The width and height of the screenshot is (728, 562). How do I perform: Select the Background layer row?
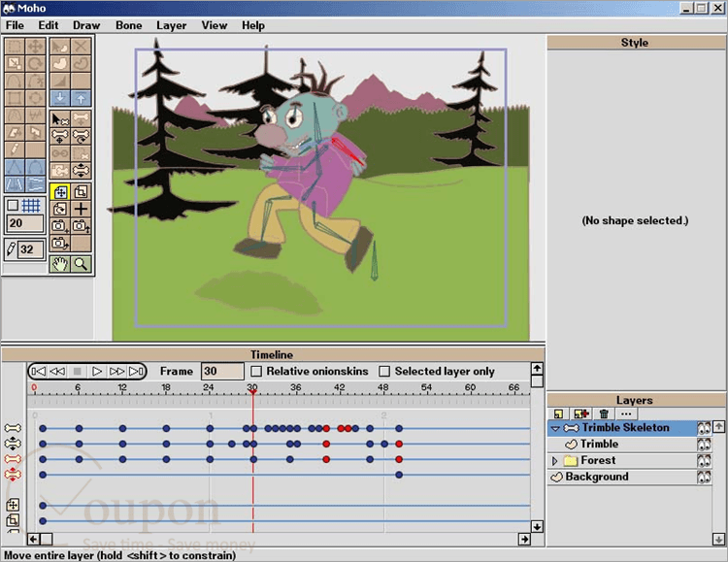coord(629,477)
